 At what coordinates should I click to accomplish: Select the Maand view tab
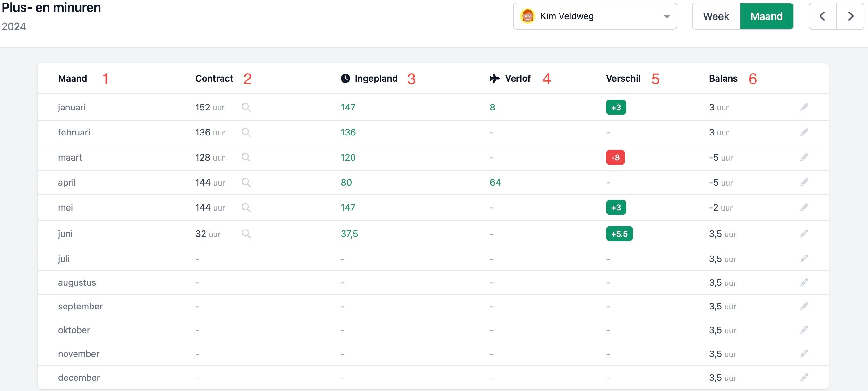coord(766,16)
